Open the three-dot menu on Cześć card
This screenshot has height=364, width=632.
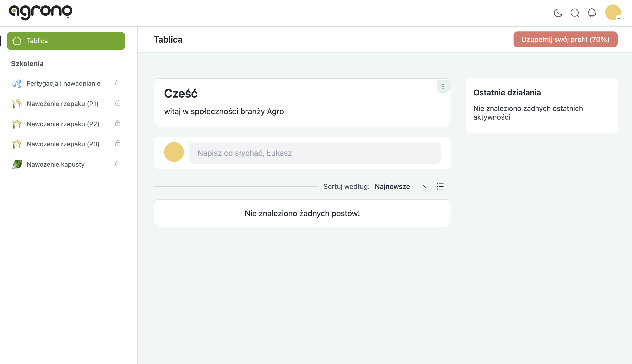443,86
